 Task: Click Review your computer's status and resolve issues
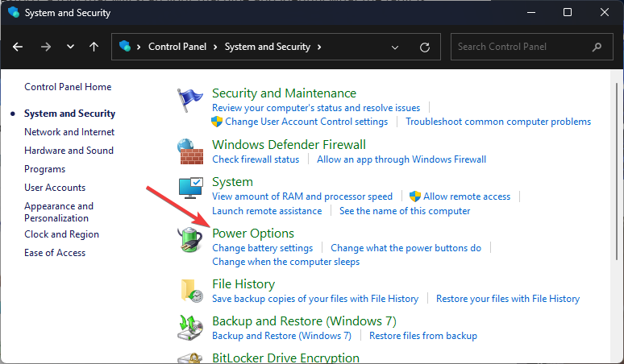click(x=316, y=108)
